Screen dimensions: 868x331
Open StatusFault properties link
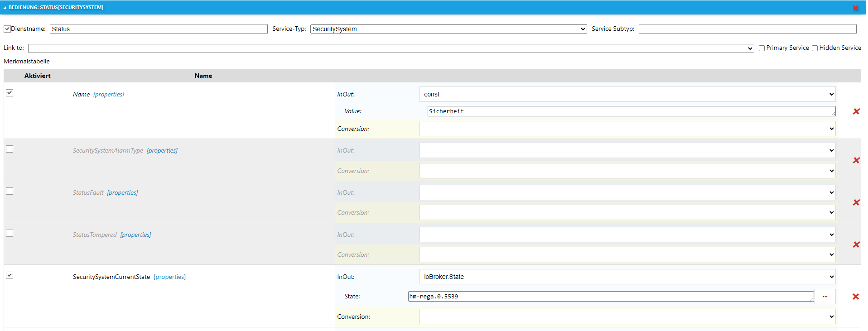(x=122, y=192)
